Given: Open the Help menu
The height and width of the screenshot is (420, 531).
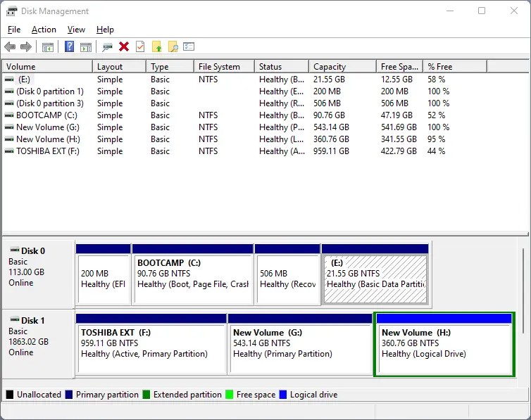Looking at the screenshot, I should click(x=105, y=30).
